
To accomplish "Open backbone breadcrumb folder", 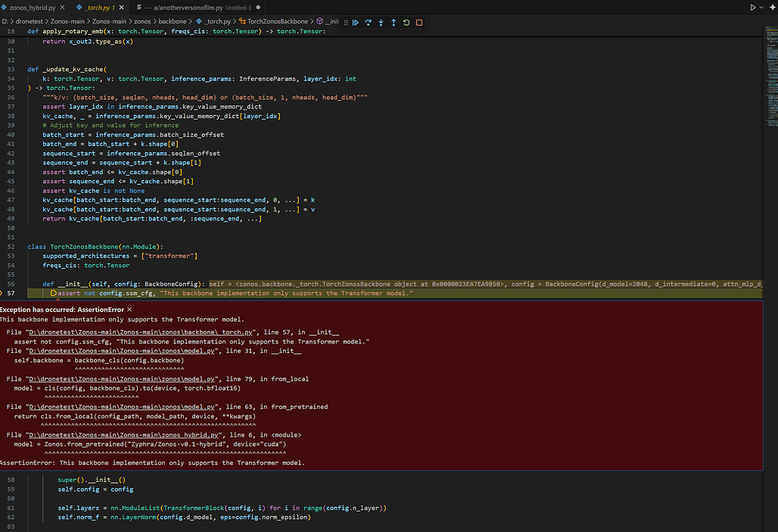I will tap(172, 21).
